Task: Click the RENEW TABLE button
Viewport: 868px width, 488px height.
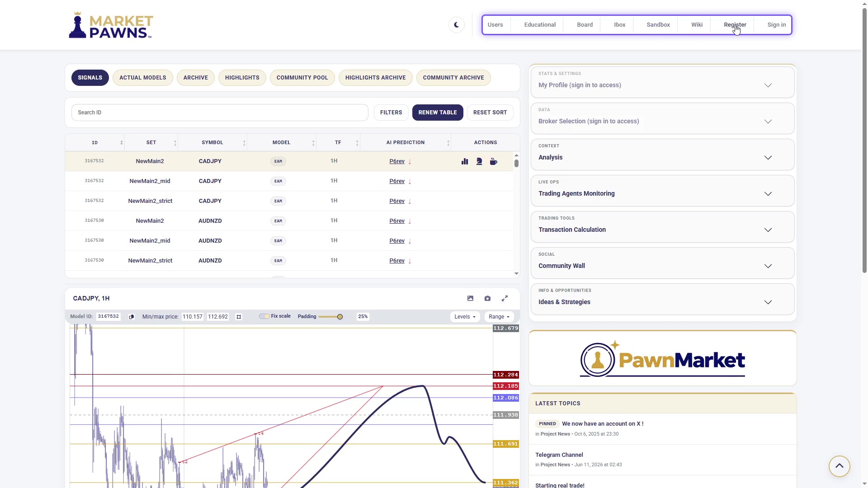Action: [x=438, y=113]
